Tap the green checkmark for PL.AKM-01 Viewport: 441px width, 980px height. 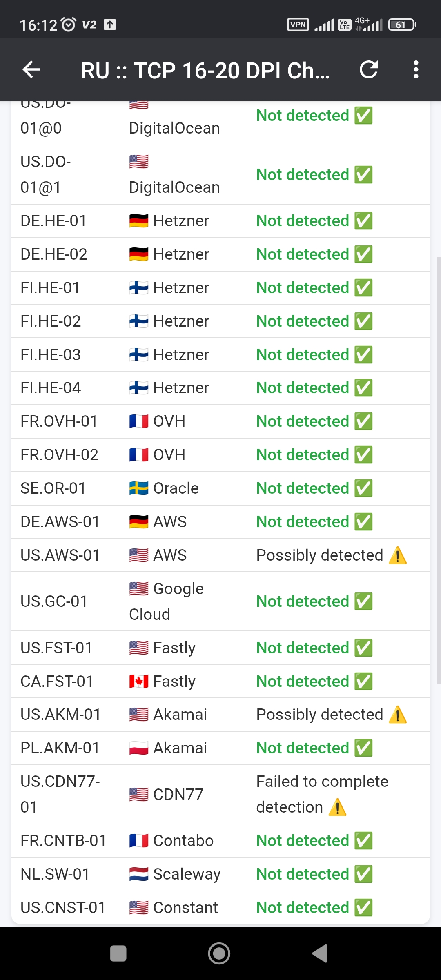pos(363,748)
